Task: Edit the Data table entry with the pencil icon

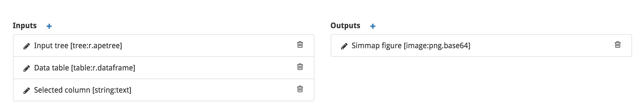Action: [x=27, y=69]
